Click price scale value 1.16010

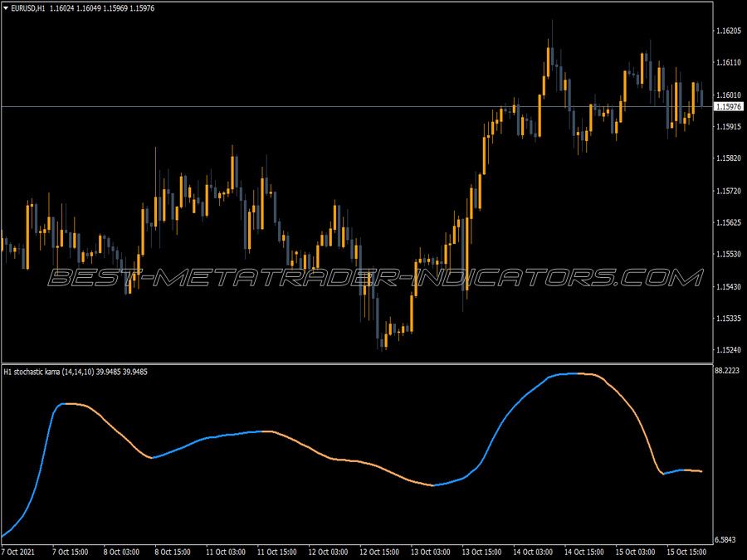(x=729, y=95)
